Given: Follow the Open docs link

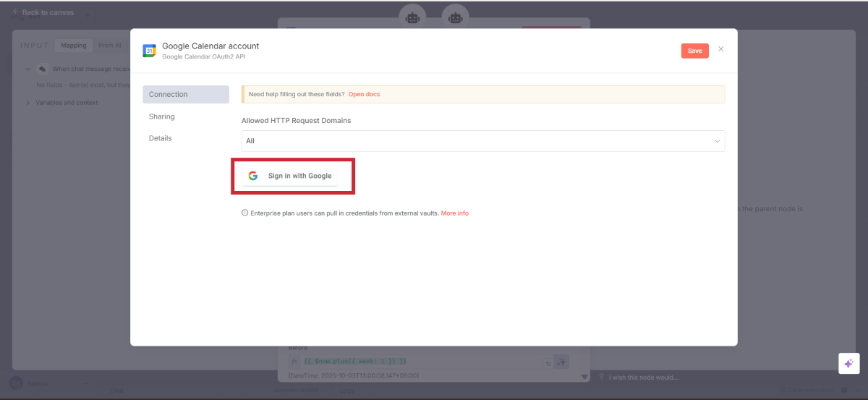Looking at the screenshot, I should (364, 95).
